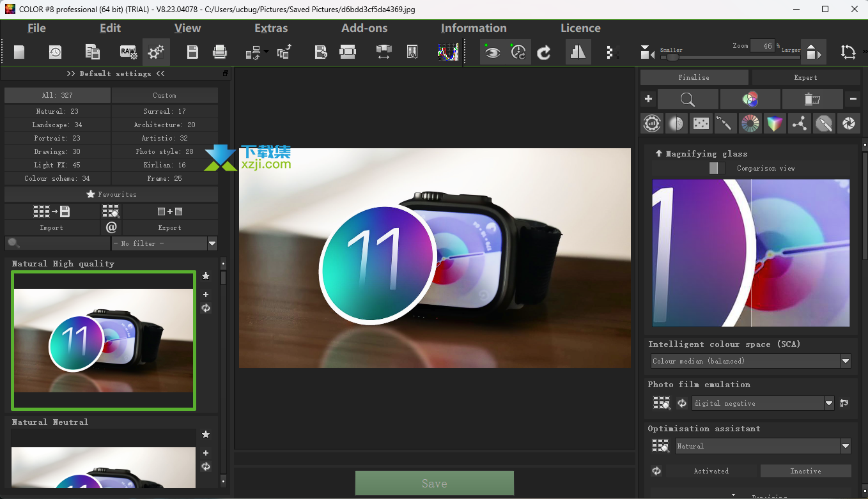Open the film roll panel button
The width and height of the screenshot is (868, 499).
tap(812, 99)
